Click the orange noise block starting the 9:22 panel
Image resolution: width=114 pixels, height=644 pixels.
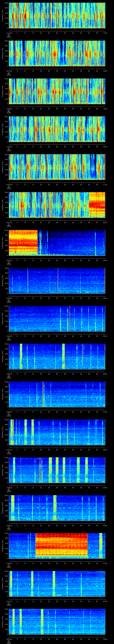23,243
